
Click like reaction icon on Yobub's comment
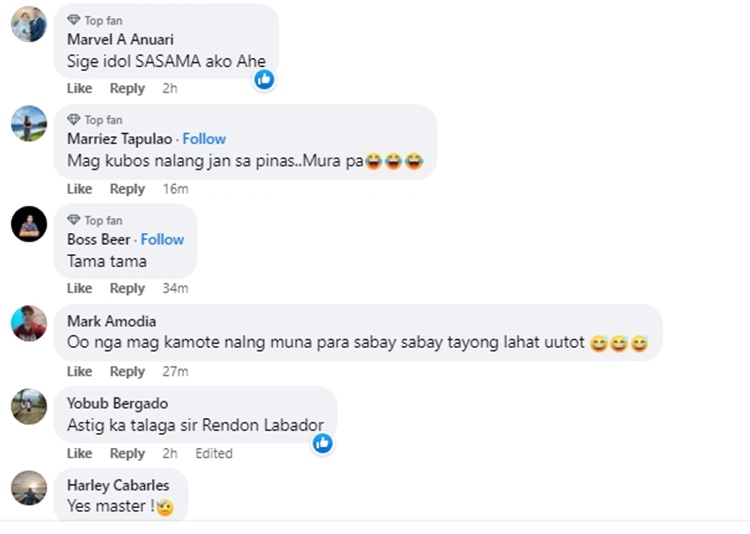(x=322, y=443)
